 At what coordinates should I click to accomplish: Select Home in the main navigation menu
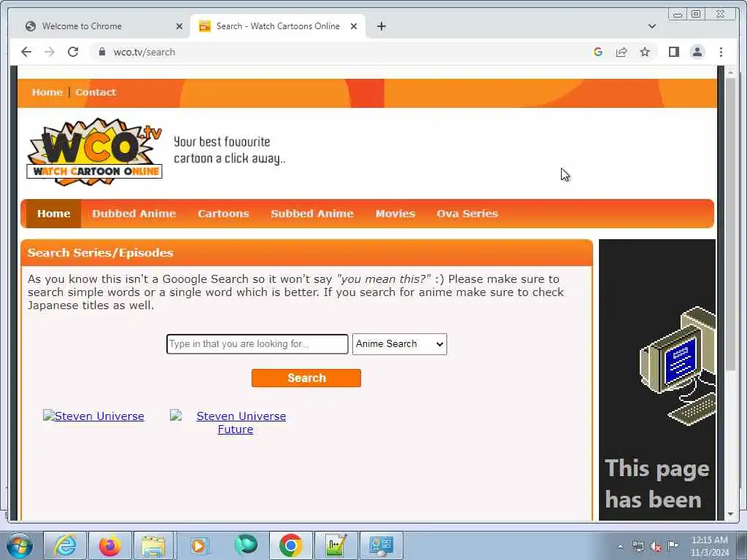(x=54, y=214)
